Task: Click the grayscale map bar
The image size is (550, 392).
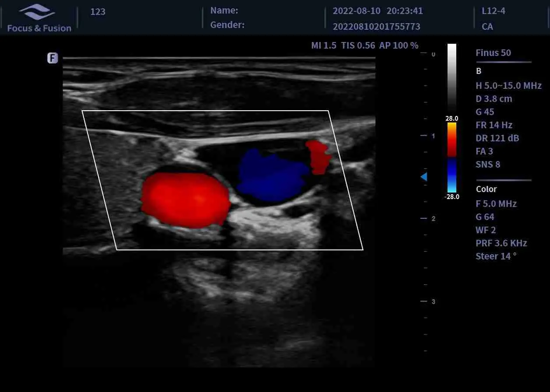Action: pos(452,79)
